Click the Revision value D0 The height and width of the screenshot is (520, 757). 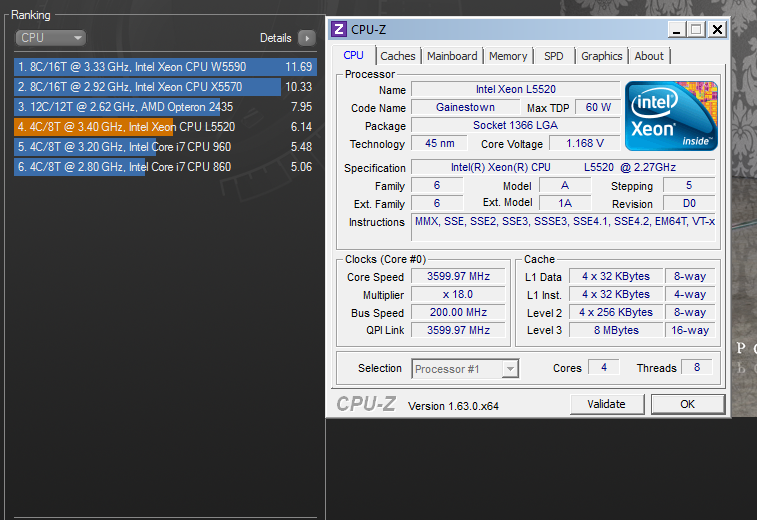click(689, 203)
